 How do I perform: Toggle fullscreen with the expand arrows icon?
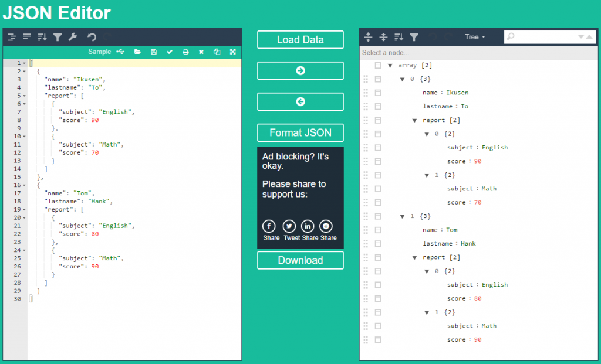pyautogui.click(x=232, y=52)
